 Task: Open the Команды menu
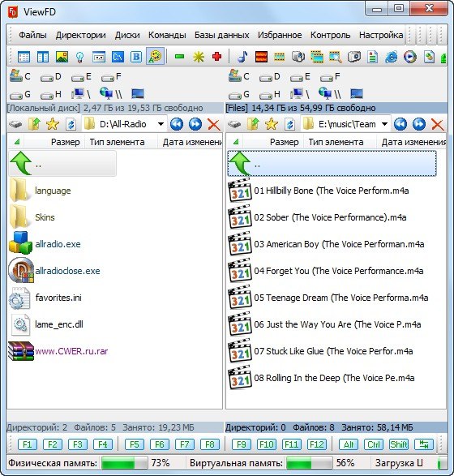click(167, 35)
